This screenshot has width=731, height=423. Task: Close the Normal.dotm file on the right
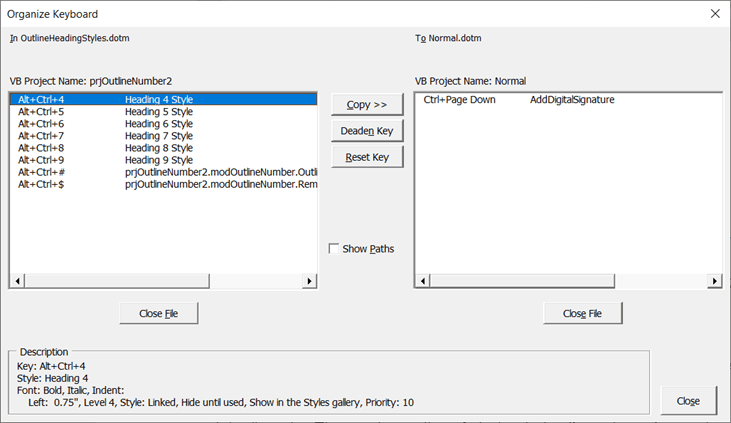pyautogui.click(x=582, y=313)
